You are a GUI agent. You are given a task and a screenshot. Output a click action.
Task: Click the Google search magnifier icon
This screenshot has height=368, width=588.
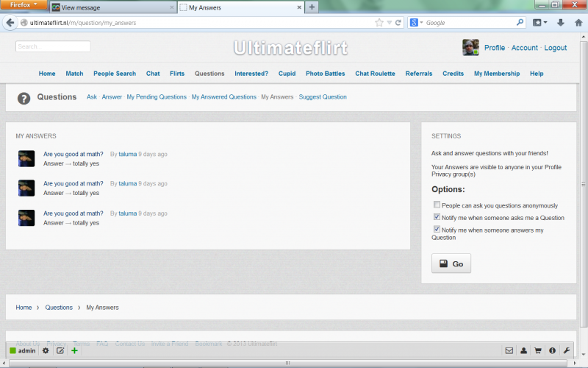coord(520,23)
